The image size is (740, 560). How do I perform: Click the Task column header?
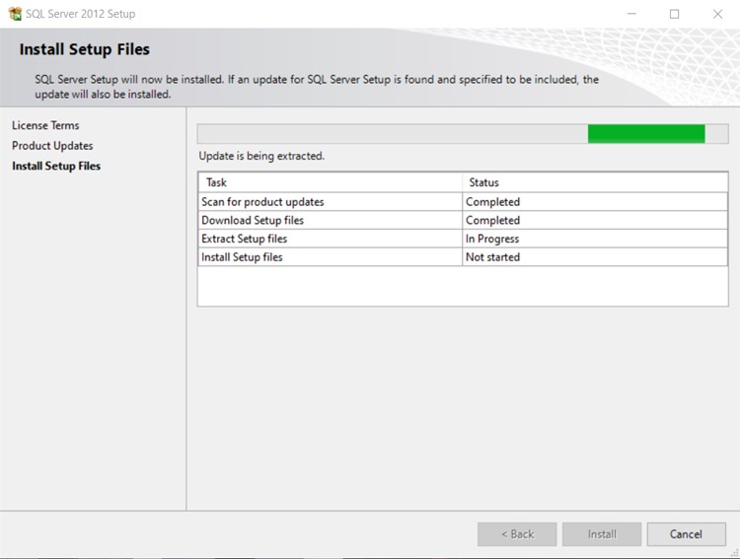pyautogui.click(x=331, y=182)
